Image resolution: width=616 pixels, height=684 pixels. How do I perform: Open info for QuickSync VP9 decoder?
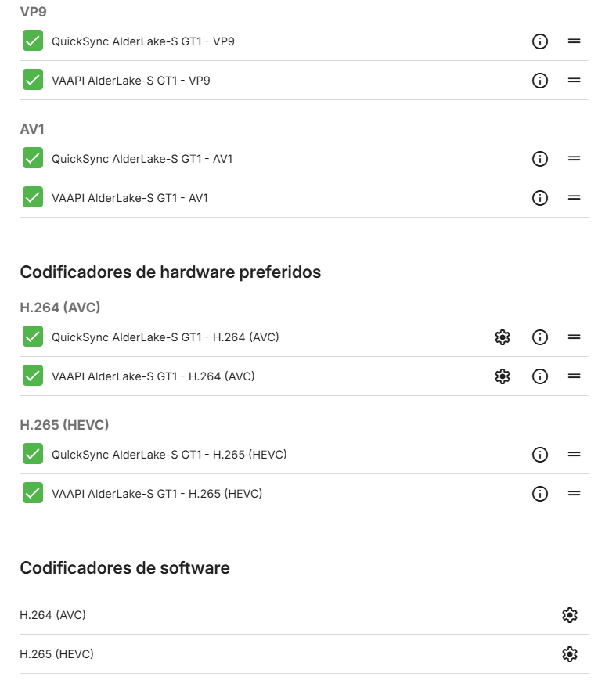(x=539, y=41)
